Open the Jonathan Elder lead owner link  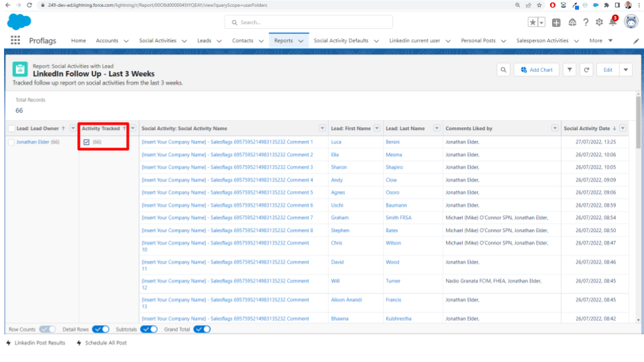tap(33, 142)
